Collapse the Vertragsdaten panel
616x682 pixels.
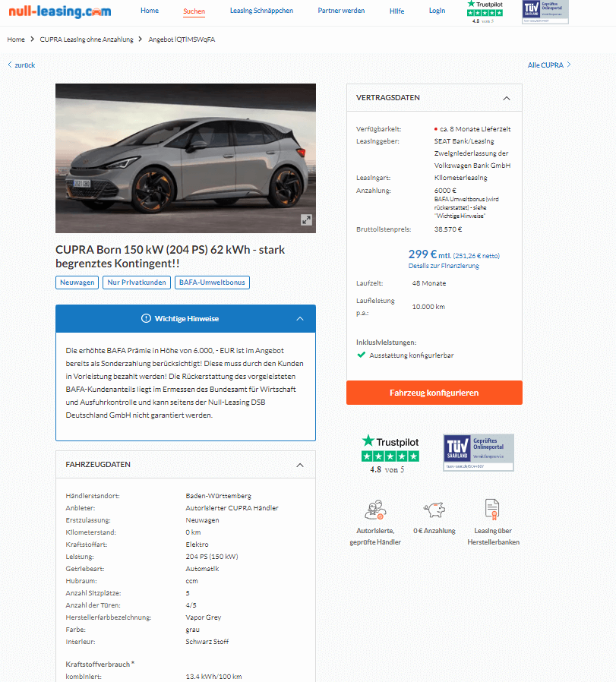[x=507, y=98]
